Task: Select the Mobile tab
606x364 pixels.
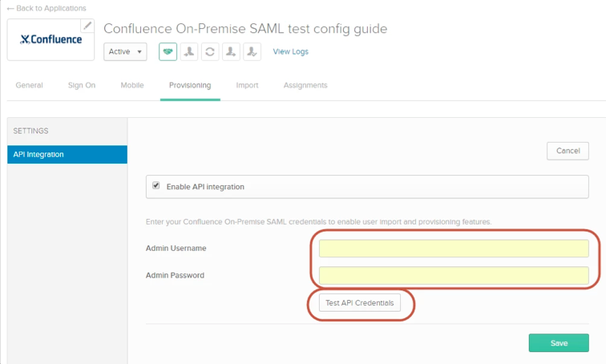Action: (x=132, y=85)
